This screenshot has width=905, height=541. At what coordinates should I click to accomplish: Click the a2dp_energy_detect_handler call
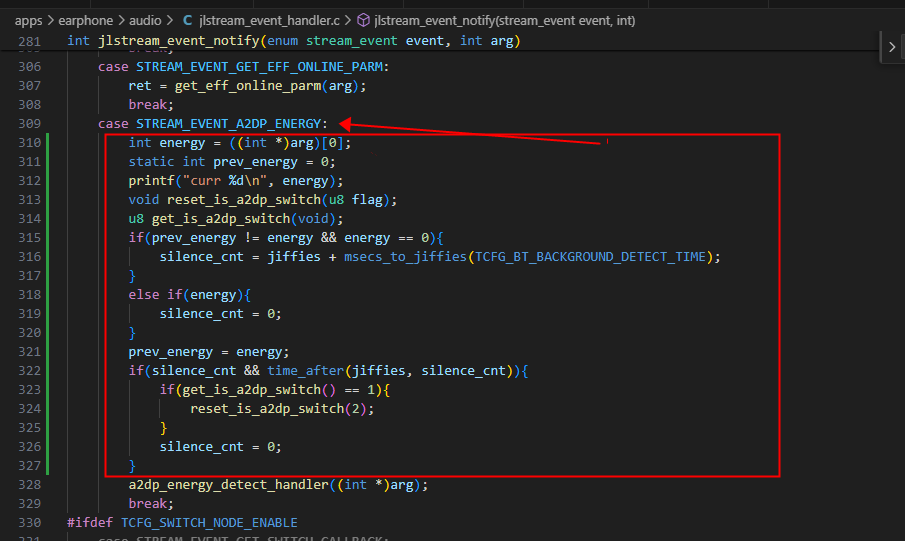pyautogui.click(x=229, y=484)
